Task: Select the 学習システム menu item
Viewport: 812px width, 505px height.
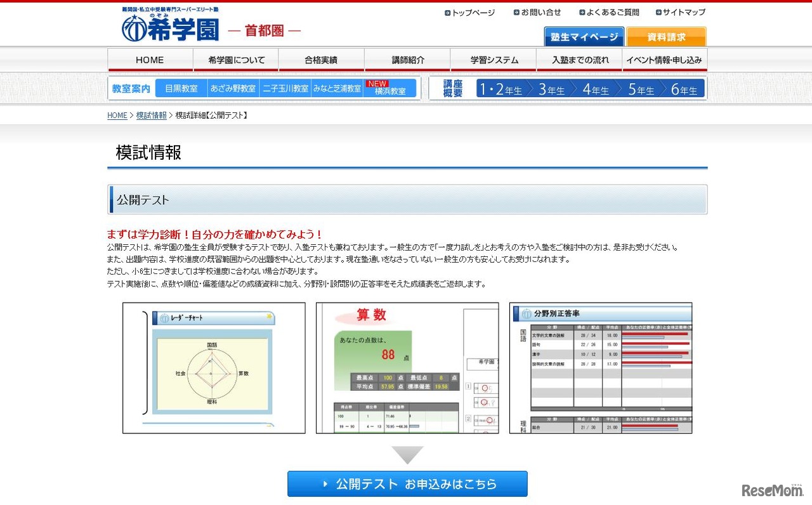Action: pyautogui.click(x=494, y=60)
